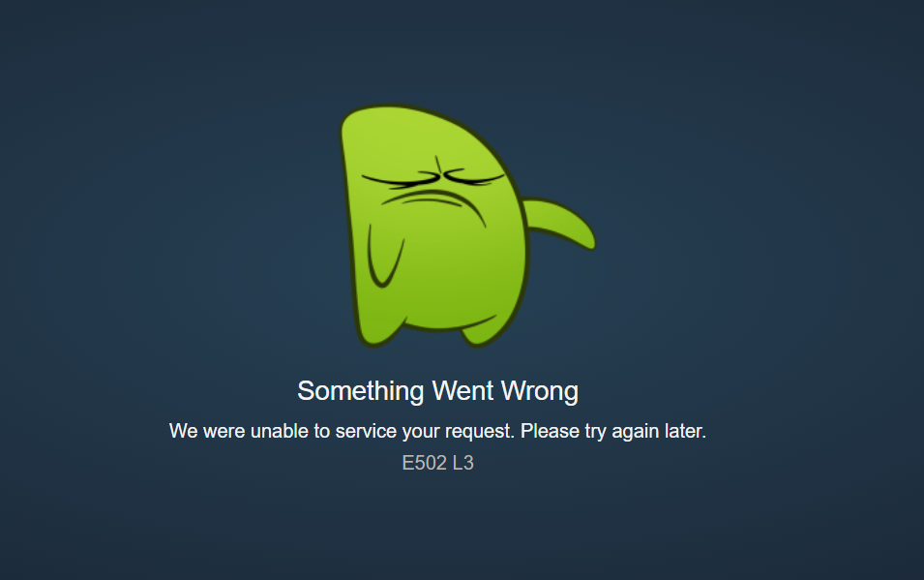Click the mascot's right foot
The height and width of the screenshot is (580, 924).
coord(480,332)
